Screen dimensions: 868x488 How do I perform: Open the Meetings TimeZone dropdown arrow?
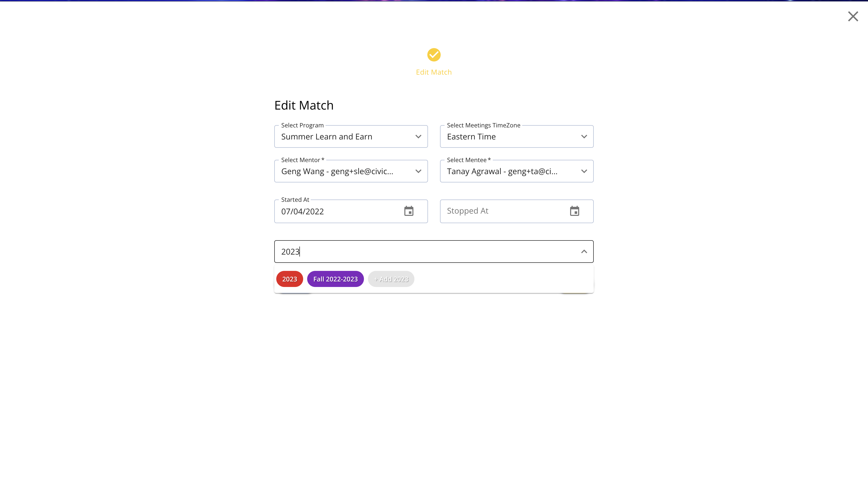584,136
